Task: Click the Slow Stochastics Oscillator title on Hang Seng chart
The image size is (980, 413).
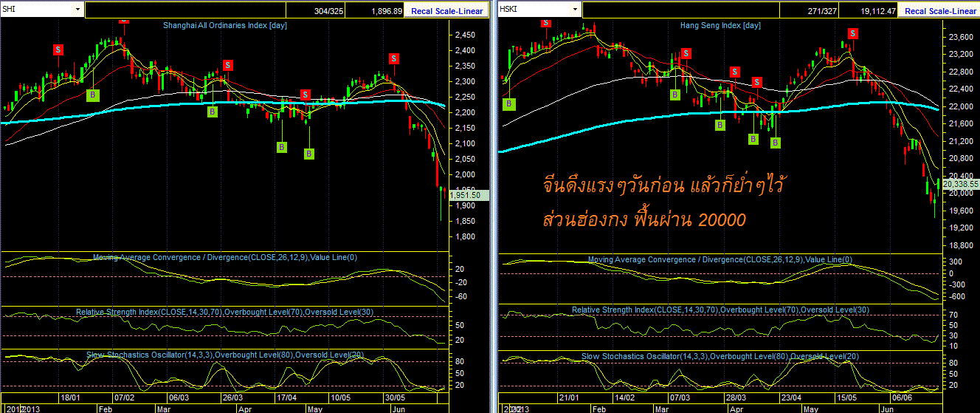Action: coord(720,356)
